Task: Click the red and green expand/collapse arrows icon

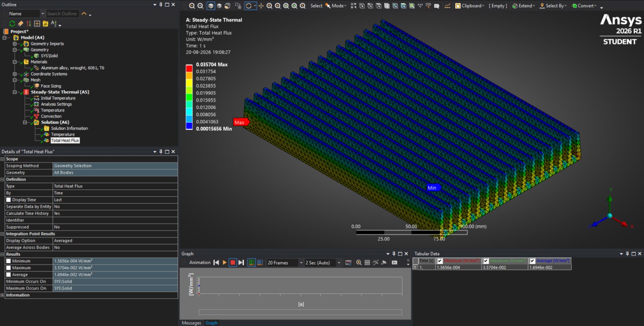Action: [x=29, y=24]
